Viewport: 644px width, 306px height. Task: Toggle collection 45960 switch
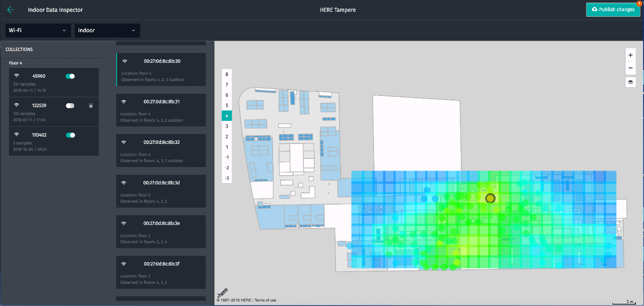coord(70,76)
